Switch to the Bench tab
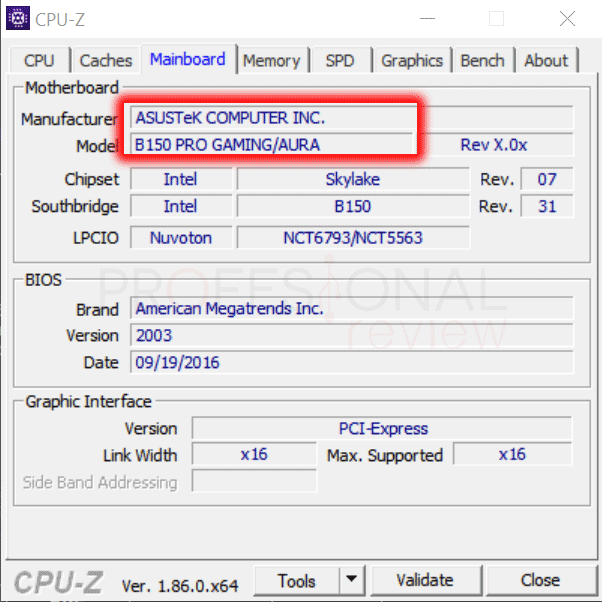Screen dimensions: 602x602 coord(482,61)
